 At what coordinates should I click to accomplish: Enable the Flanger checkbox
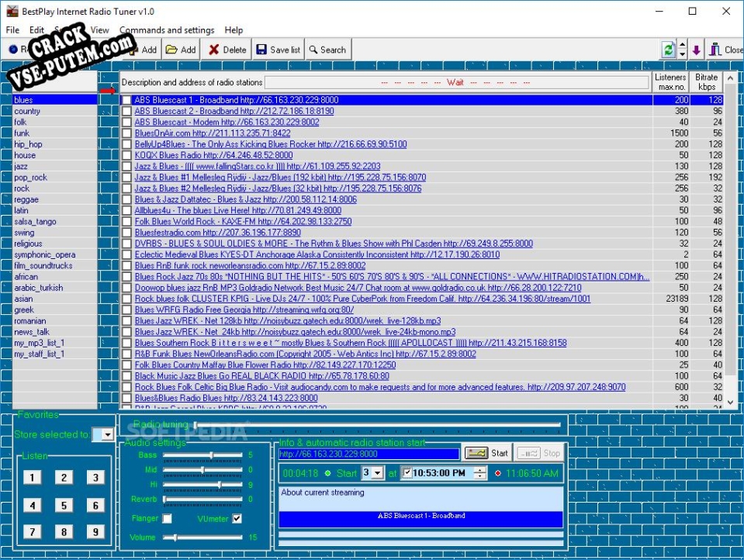(166, 518)
